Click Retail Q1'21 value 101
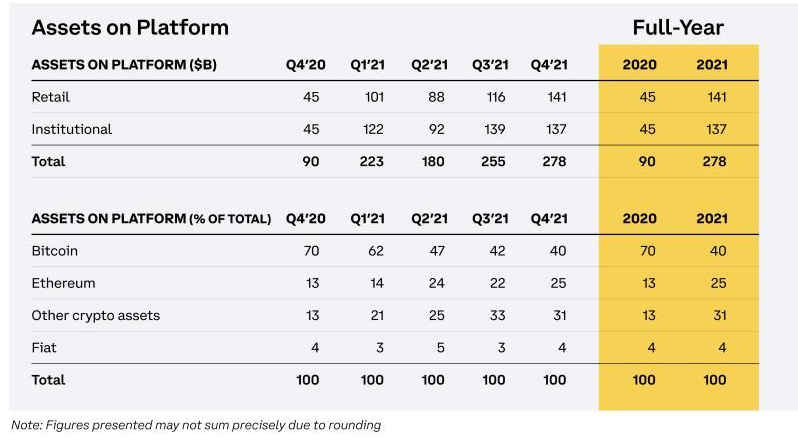Screen dimensions: 798x448 tap(371, 97)
